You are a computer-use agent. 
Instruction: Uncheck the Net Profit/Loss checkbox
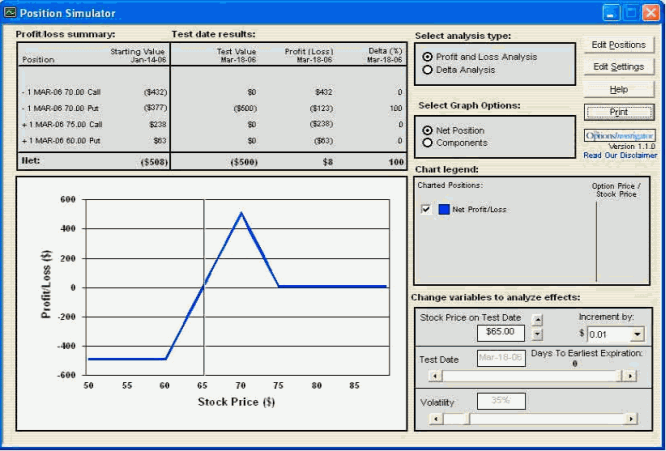pos(427,209)
